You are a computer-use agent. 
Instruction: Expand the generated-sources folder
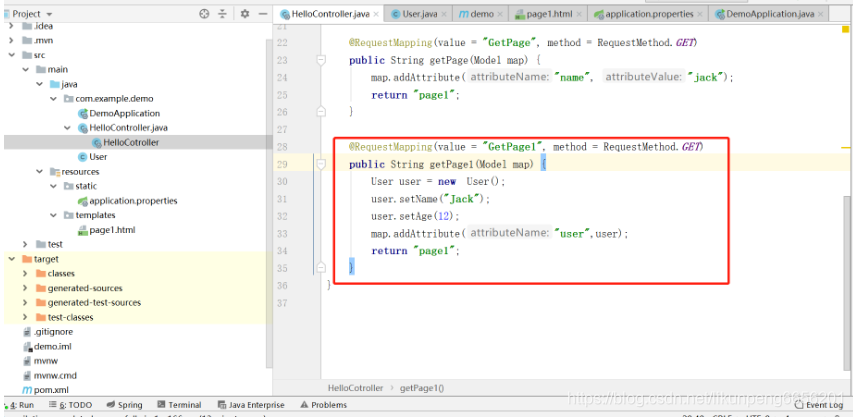(x=25, y=288)
